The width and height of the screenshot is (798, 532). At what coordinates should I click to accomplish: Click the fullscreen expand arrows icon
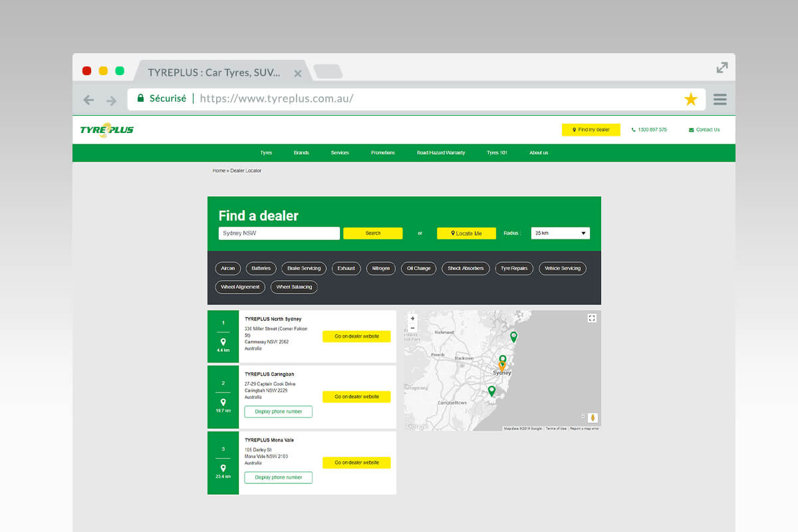722,67
